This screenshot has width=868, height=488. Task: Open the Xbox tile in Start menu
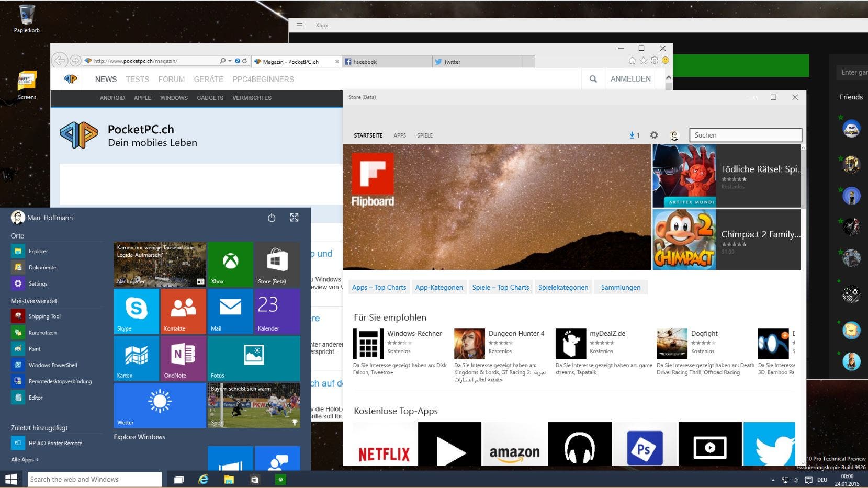(x=230, y=265)
